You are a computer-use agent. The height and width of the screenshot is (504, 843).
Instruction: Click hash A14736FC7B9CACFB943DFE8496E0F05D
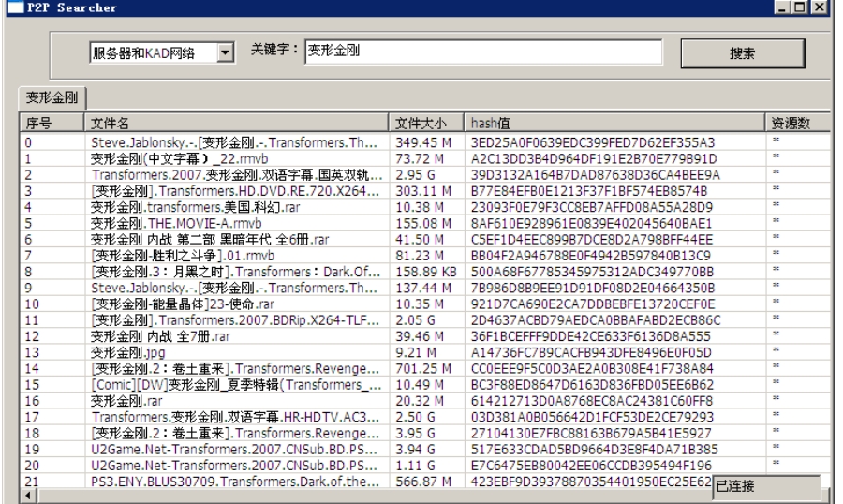pyautogui.click(x=591, y=352)
